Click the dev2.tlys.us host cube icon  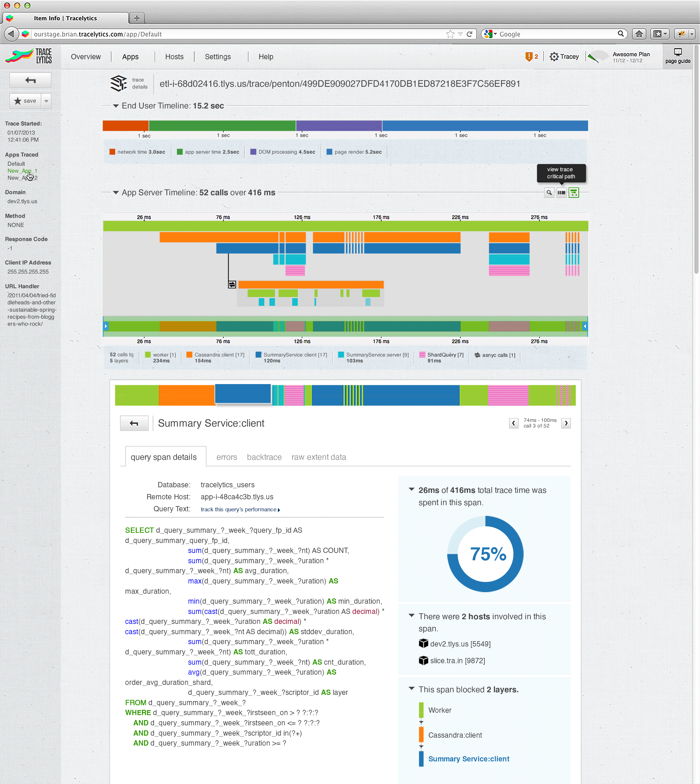coord(423,643)
